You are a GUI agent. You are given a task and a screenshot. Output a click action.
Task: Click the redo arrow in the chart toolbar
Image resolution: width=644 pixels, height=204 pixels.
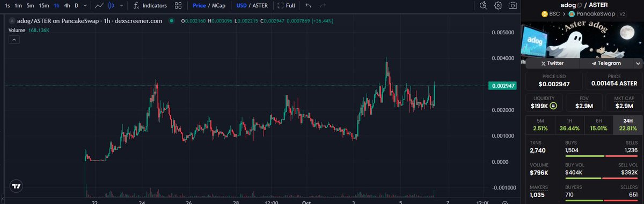(x=323, y=6)
